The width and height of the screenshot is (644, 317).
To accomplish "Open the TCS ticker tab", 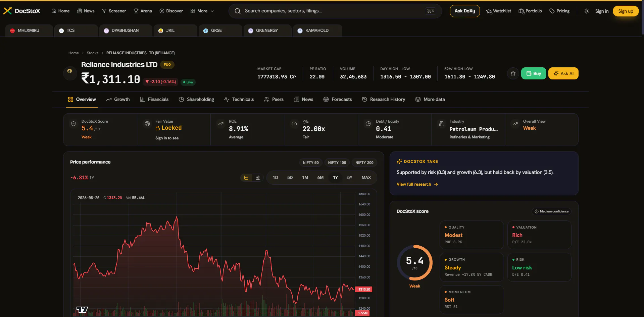I will [x=76, y=30].
